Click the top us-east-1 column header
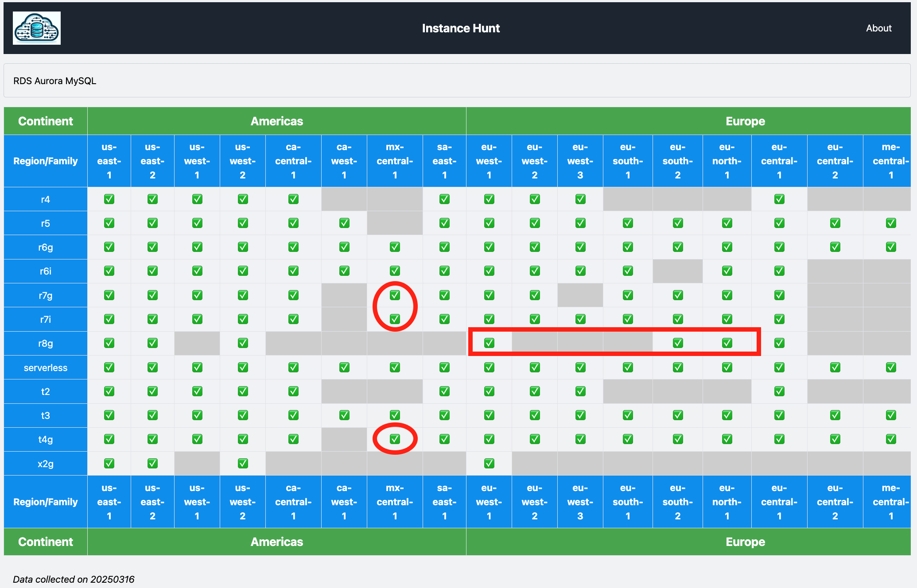 click(x=109, y=161)
